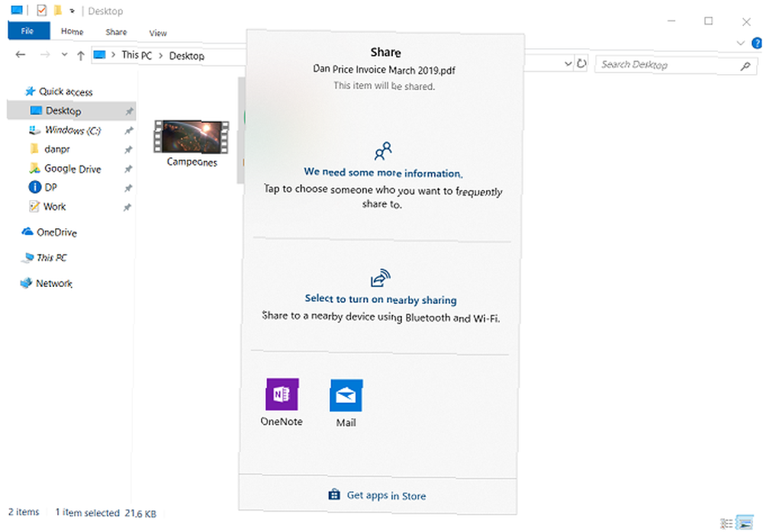Switch to the Home ribbon tab
Screen dimensions: 763x532
(x=72, y=31)
